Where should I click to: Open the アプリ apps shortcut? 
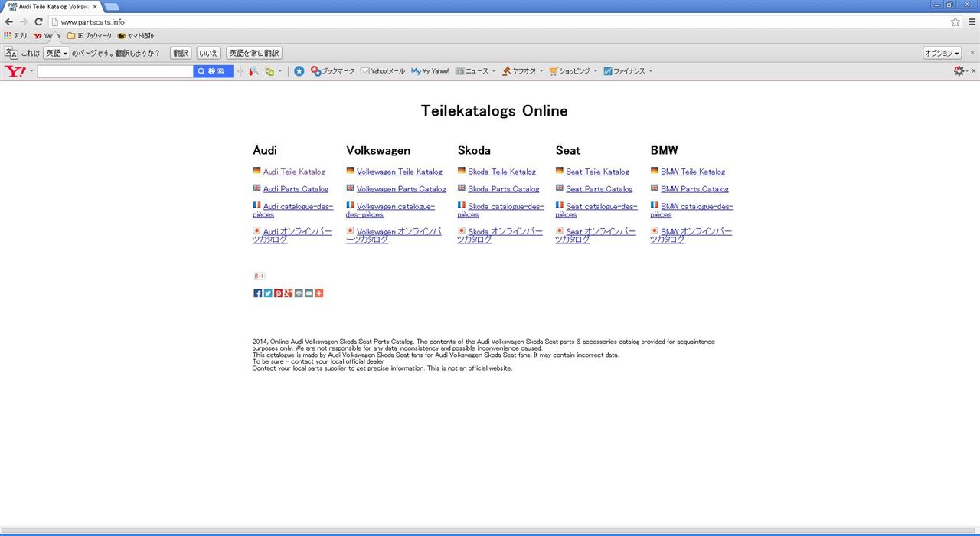tap(15, 36)
